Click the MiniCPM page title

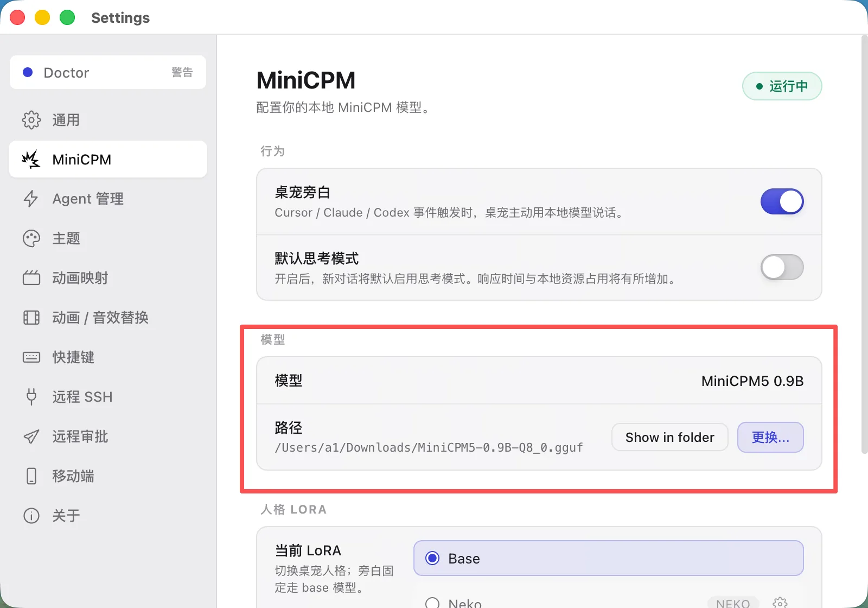[x=306, y=80]
